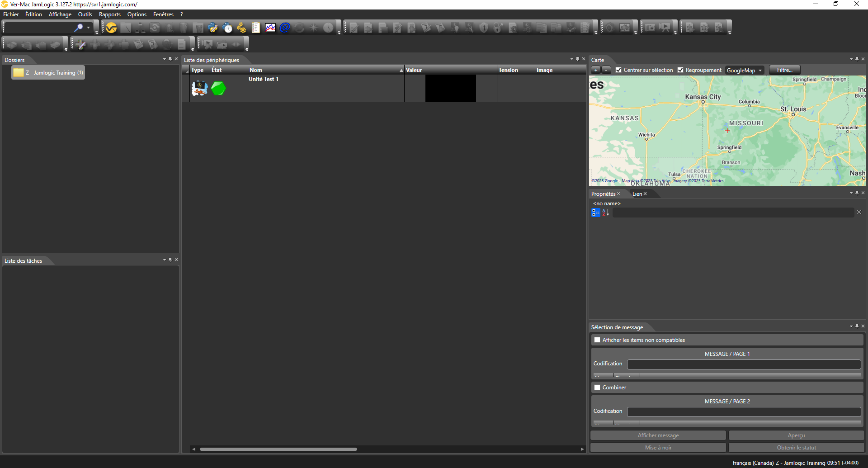
Task: Open the Python script editor tool
Action: point(212,28)
